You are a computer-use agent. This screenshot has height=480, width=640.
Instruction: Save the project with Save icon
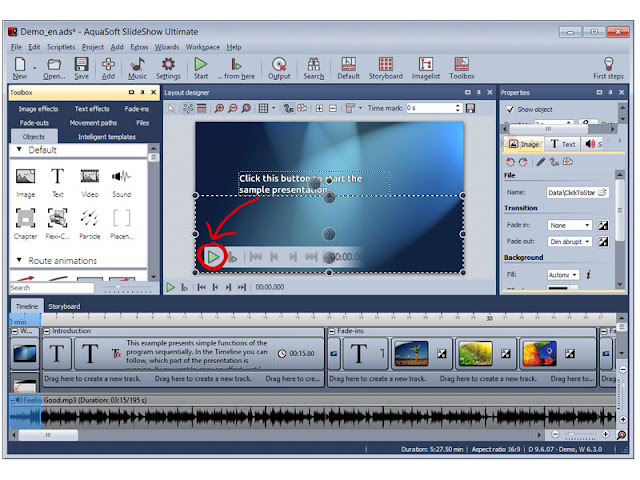[x=81, y=68]
